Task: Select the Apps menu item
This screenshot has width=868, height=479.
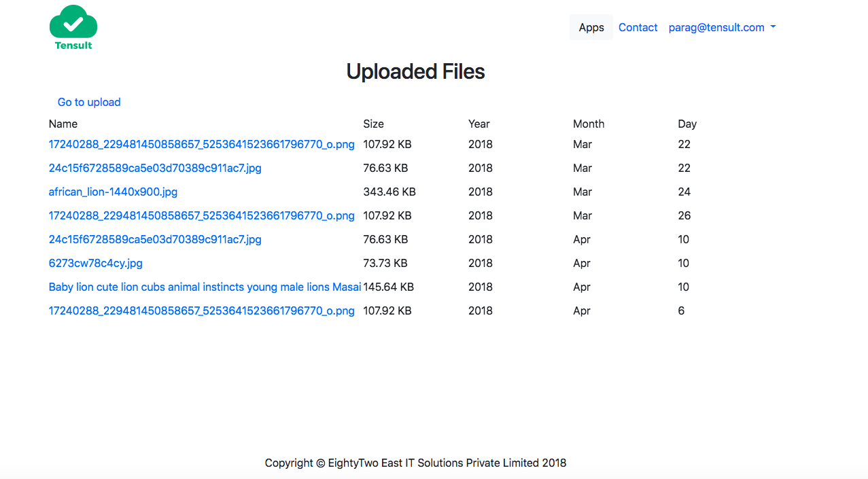Action: click(x=591, y=27)
